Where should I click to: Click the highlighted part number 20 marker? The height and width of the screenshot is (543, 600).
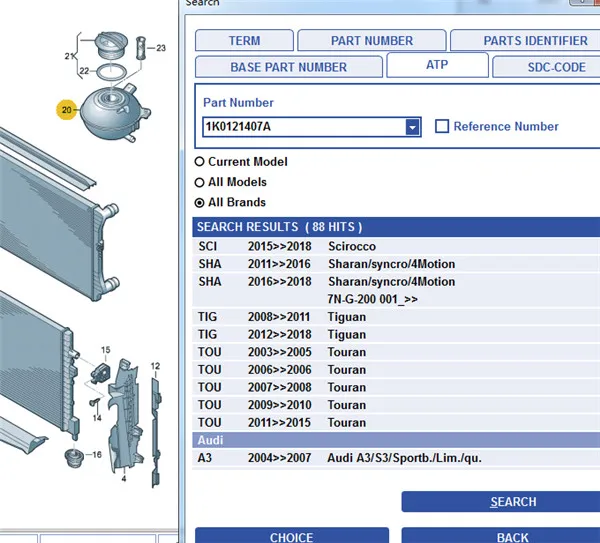pos(67,110)
